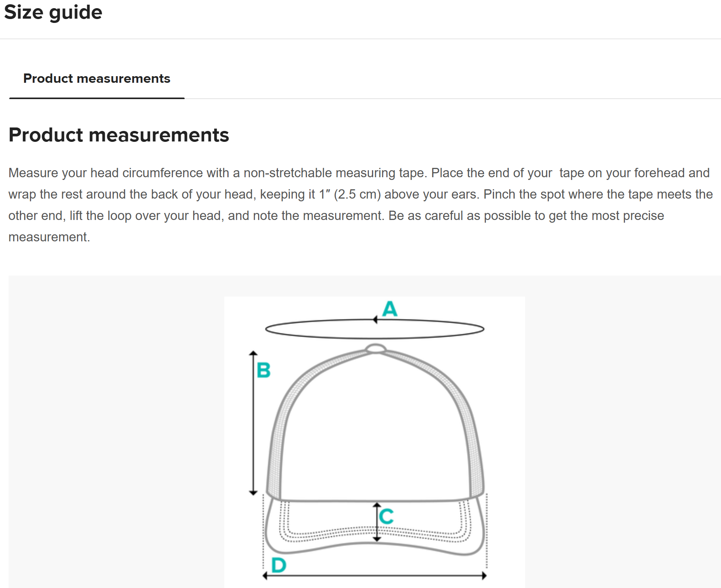Screen dimensions: 721x588
Task: Click the short vertical arrow for C
Action: pyautogui.click(x=377, y=522)
